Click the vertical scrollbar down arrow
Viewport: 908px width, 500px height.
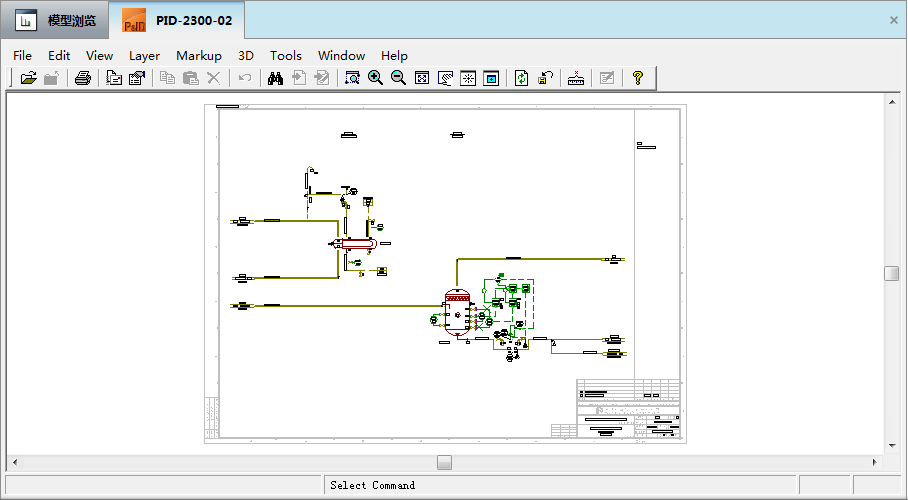tap(892, 446)
